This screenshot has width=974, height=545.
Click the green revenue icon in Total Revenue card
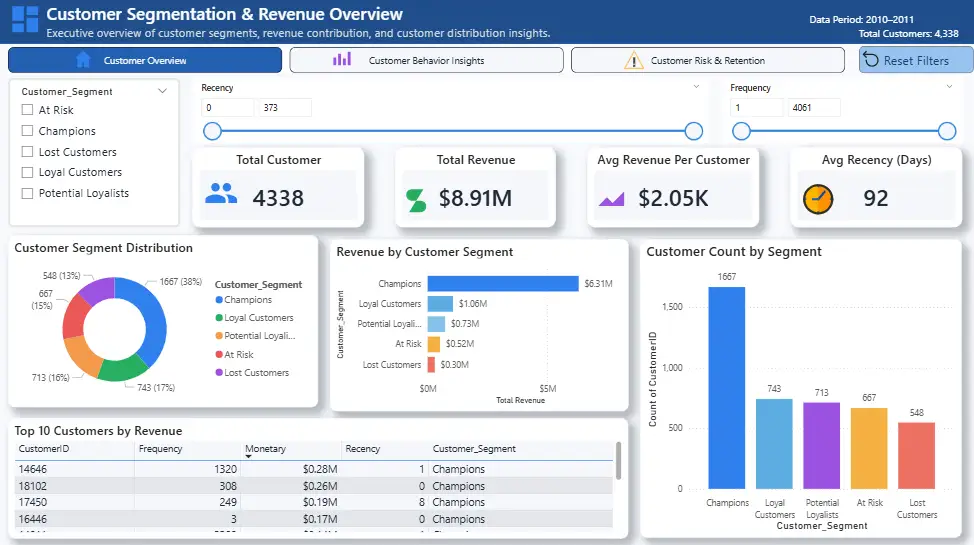click(414, 200)
